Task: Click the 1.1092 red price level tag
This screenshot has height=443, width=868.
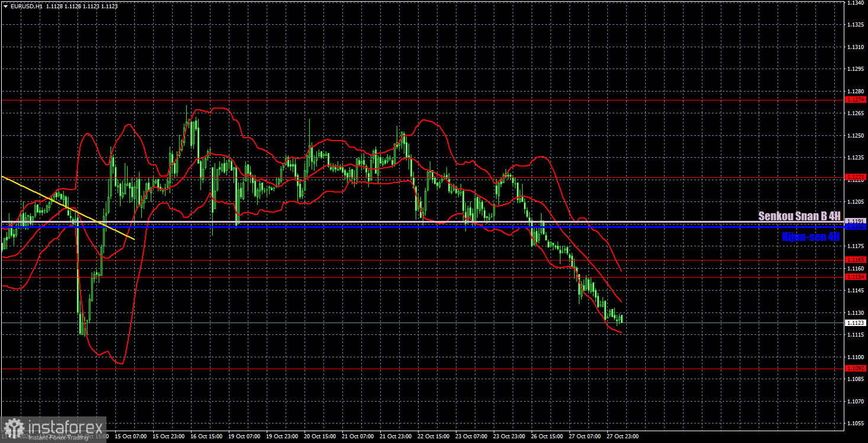Action: [x=856, y=368]
